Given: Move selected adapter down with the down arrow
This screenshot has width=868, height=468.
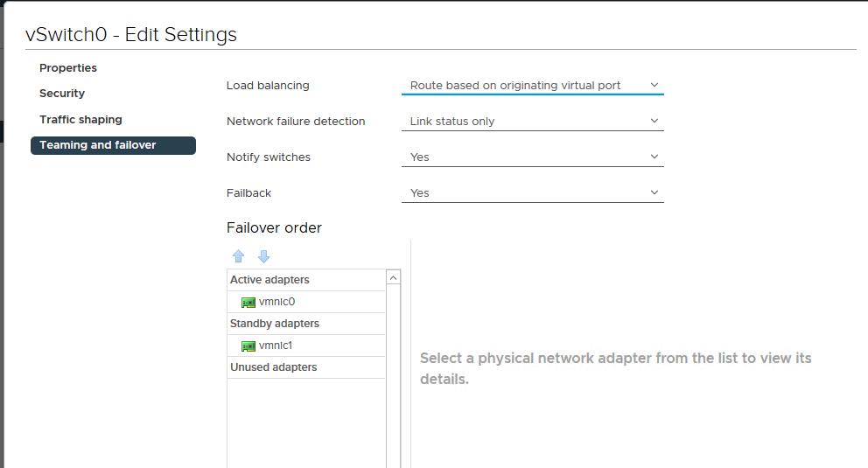Looking at the screenshot, I should (x=263, y=256).
